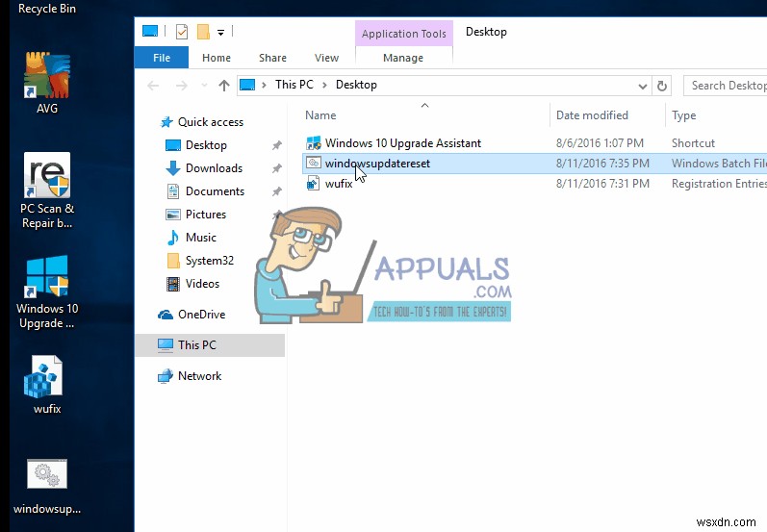Open Videos in navigation pane
The width and height of the screenshot is (767, 532).
point(202,284)
